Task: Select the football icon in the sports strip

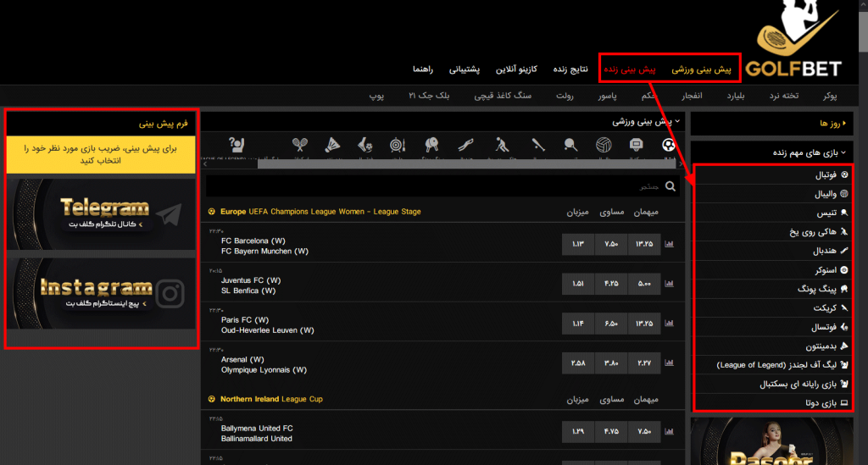Action: point(669,146)
